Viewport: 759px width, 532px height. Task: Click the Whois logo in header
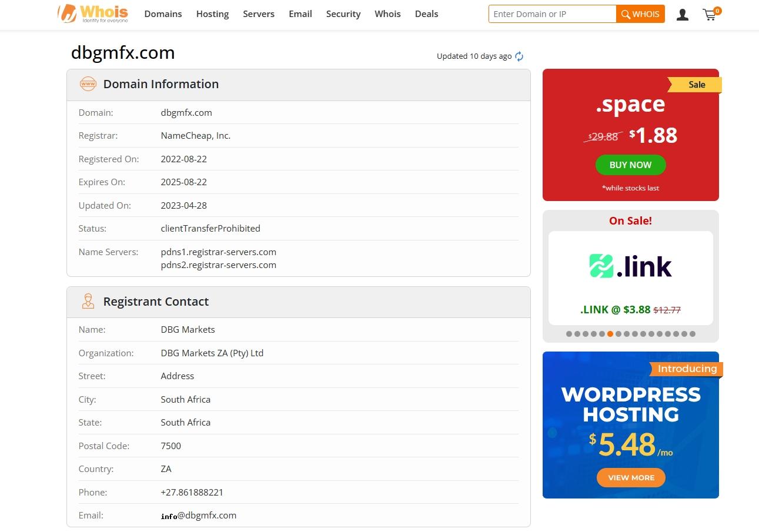pyautogui.click(x=92, y=14)
